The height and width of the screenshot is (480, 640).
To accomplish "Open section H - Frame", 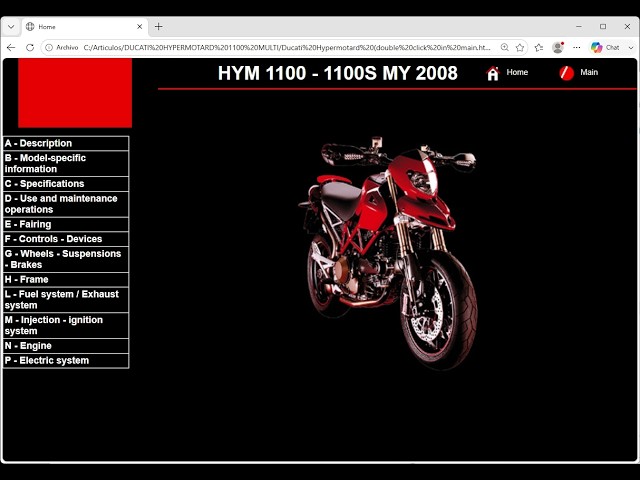I will coord(66,280).
